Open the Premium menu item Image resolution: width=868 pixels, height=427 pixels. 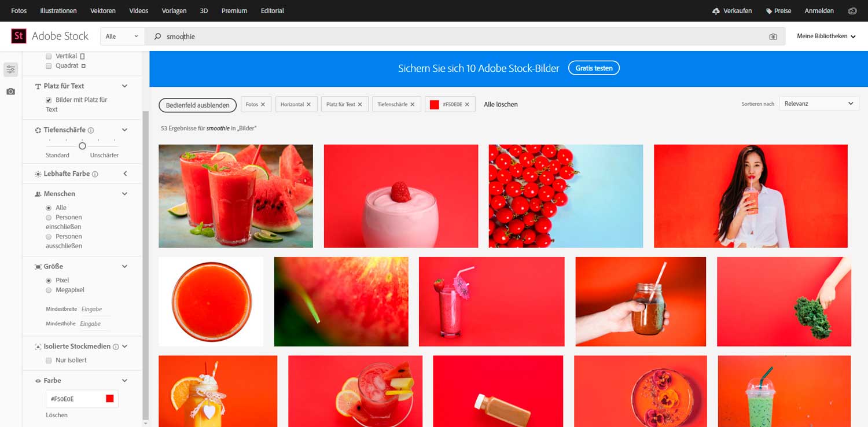pyautogui.click(x=234, y=11)
